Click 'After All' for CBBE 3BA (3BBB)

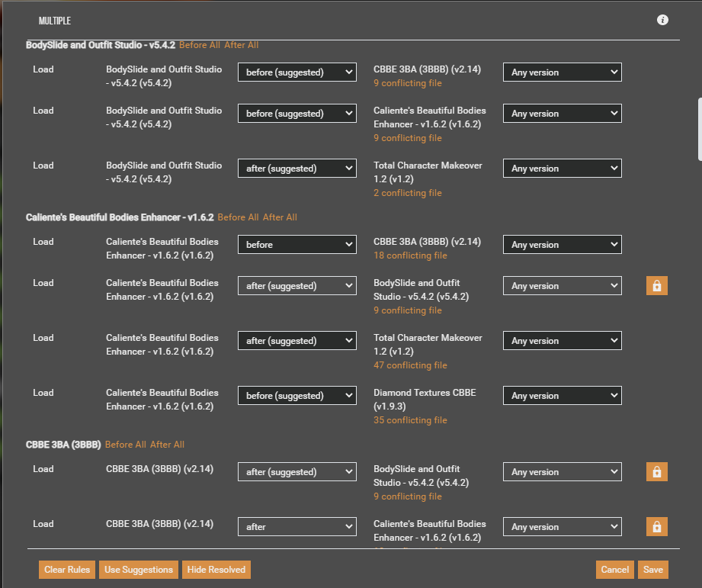point(167,445)
